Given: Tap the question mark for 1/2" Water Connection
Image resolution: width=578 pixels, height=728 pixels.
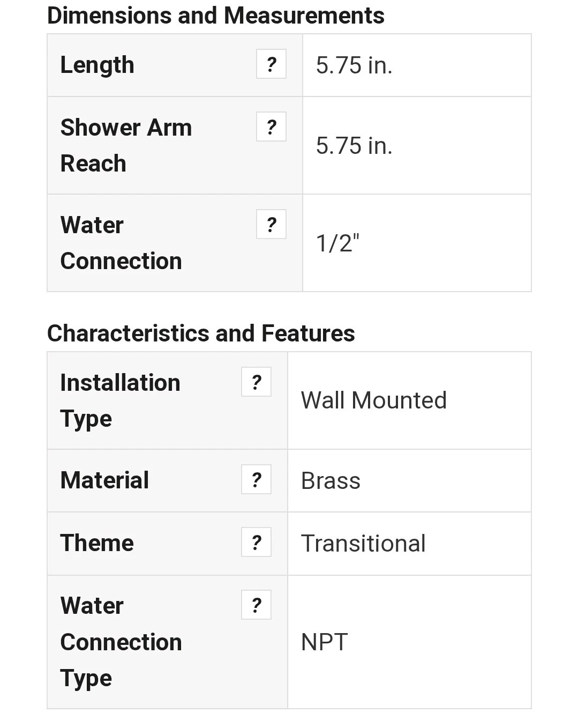Looking at the screenshot, I should coord(271,225).
